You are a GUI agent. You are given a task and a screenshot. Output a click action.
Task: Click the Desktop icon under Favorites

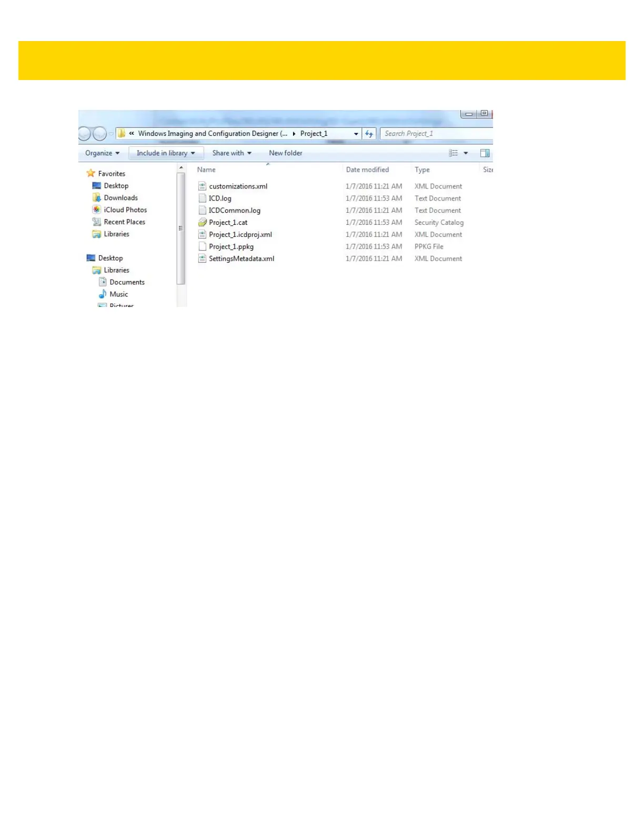(97, 185)
